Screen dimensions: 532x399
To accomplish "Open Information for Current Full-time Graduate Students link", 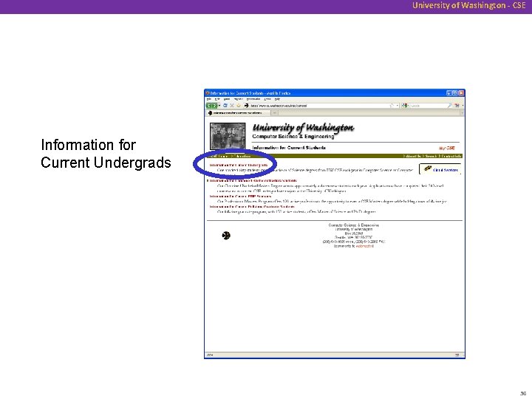I will pos(252,206).
